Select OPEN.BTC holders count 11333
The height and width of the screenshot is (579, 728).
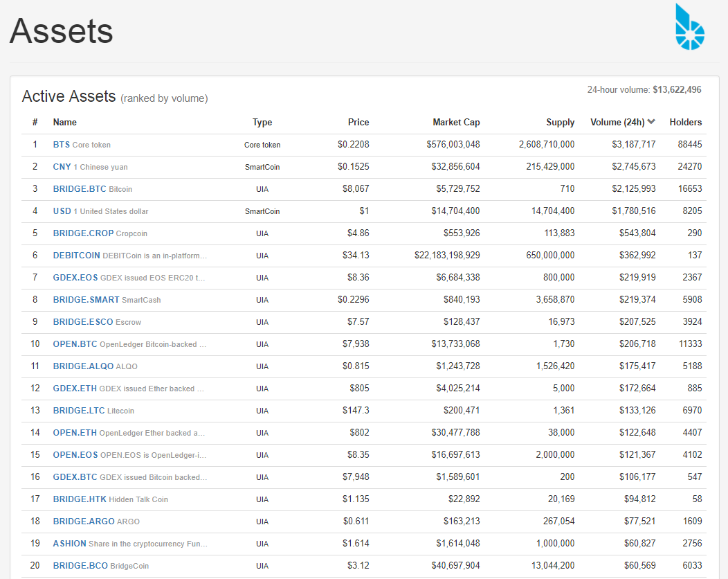pos(690,344)
